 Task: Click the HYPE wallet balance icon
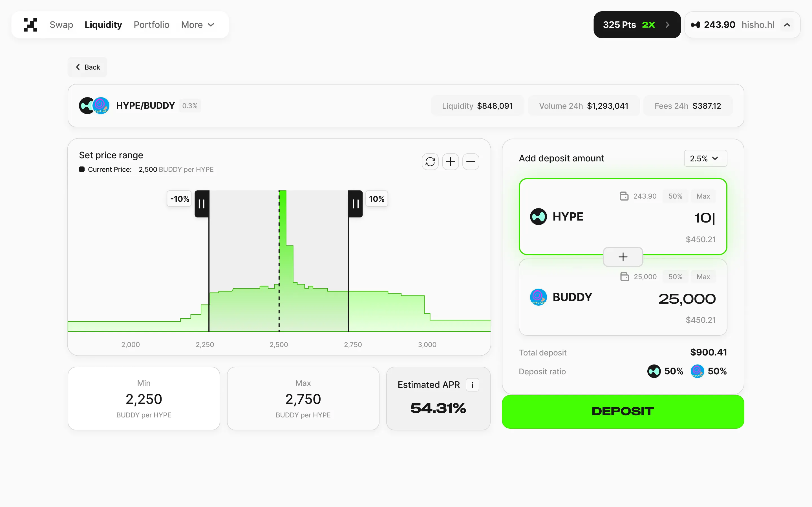[x=624, y=196]
